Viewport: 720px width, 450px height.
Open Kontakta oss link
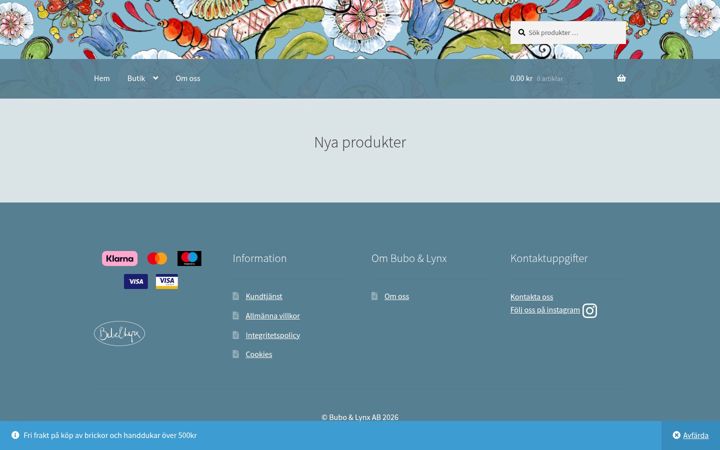click(532, 297)
